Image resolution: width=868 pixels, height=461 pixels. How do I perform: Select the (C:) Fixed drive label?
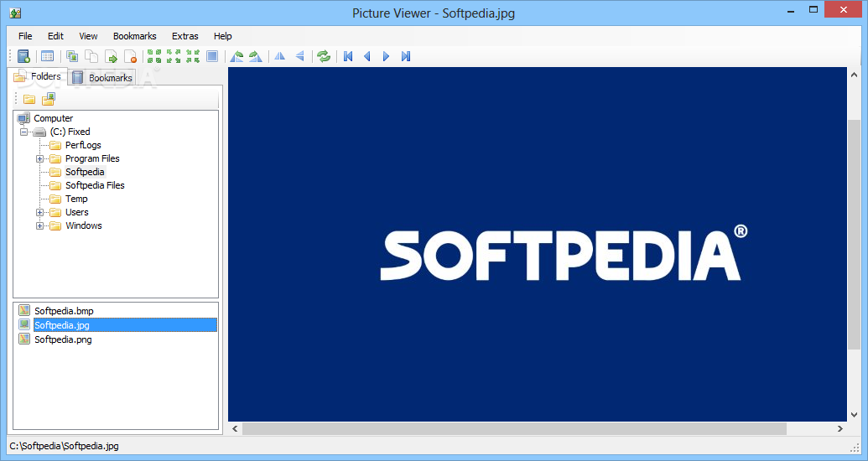[70, 132]
